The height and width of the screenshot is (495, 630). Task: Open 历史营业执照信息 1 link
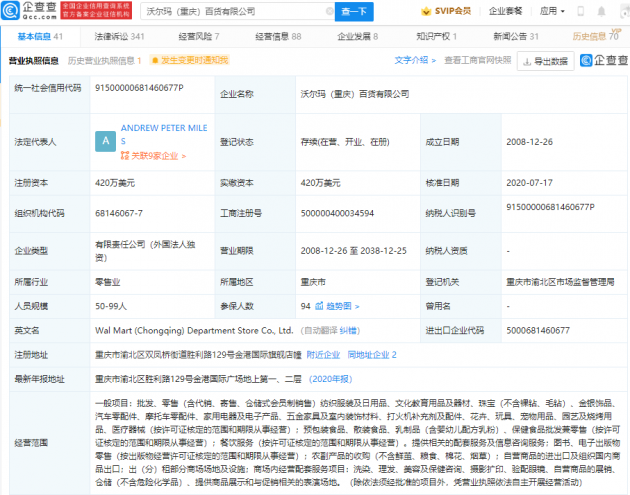pos(104,61)
